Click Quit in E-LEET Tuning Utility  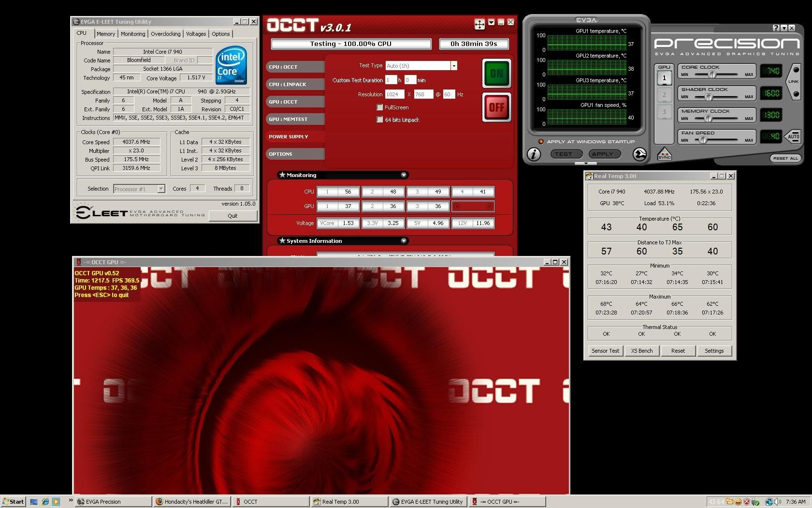pos(232,216)
